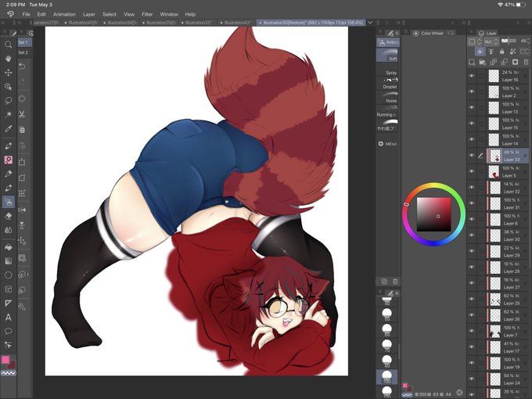The height and width of the screenshot is (399, 532).
Task: Click the New raster layer icon
Action: tap(472, 62)
